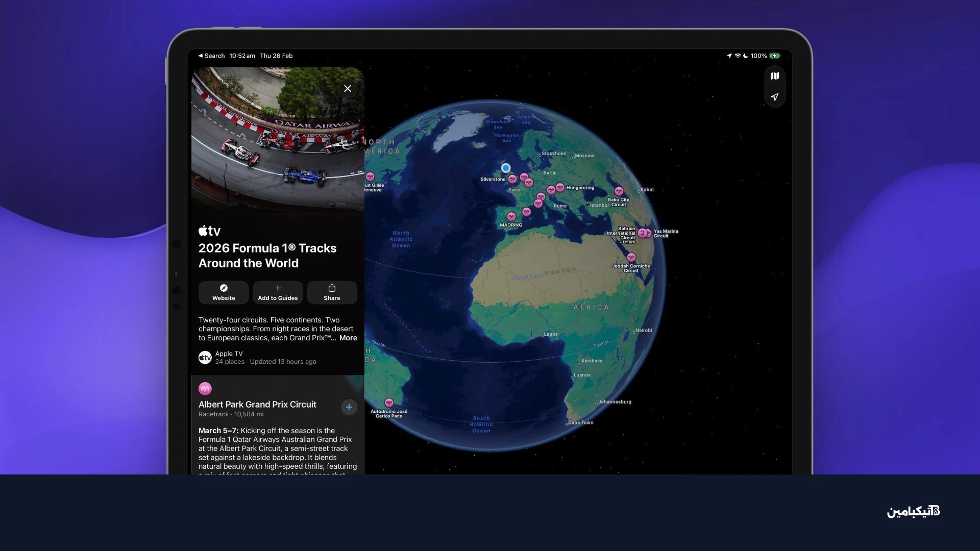Open the Jeddah Corniche Circuit pin

click(x=632, y=258)
